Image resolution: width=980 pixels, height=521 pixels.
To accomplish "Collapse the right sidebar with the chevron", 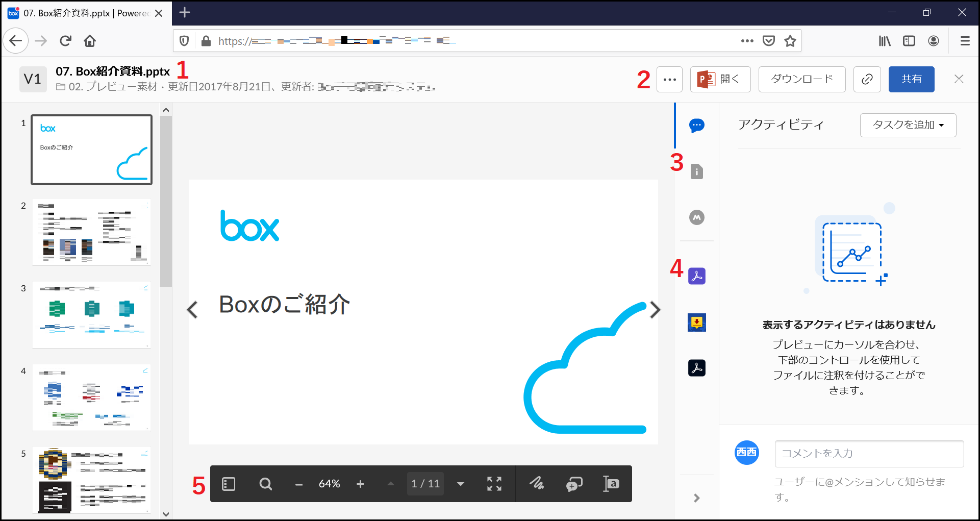I will 697,498.
